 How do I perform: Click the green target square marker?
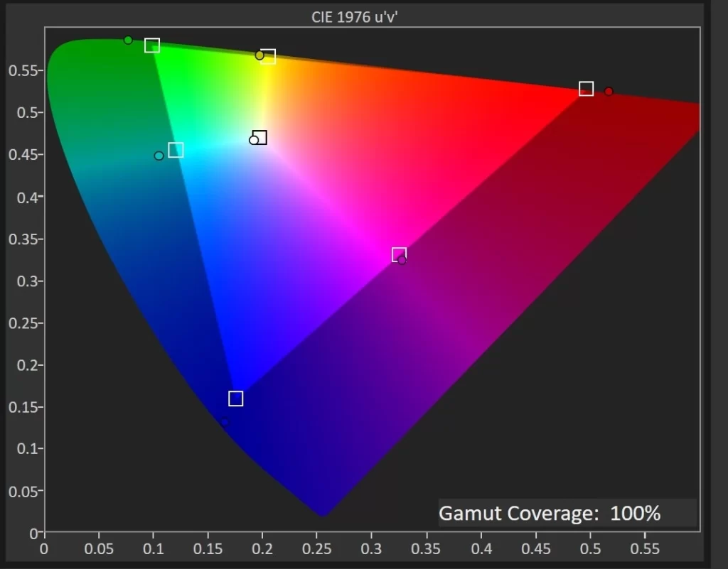pyautogui.click(x=152, y=45)
